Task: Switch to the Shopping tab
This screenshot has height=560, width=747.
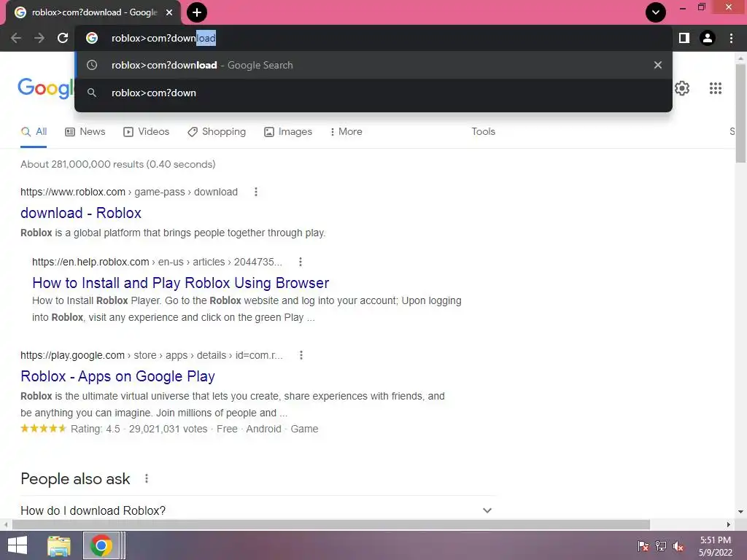Action: click(217, 132)
